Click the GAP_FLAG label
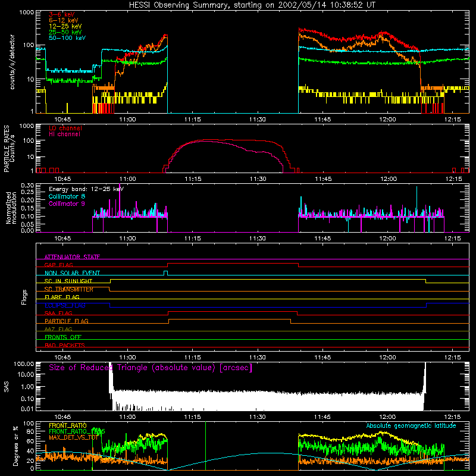The image size is (476, 476). coord(58,265)
